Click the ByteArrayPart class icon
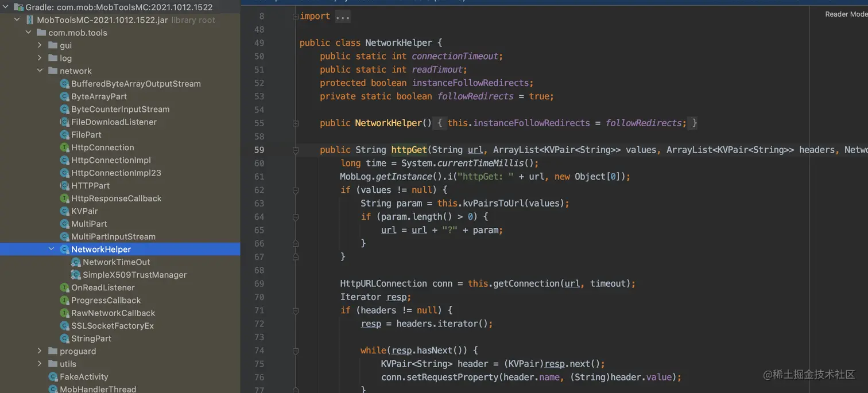The height and width of the screenshot is (393, 868). coord(65,96)
